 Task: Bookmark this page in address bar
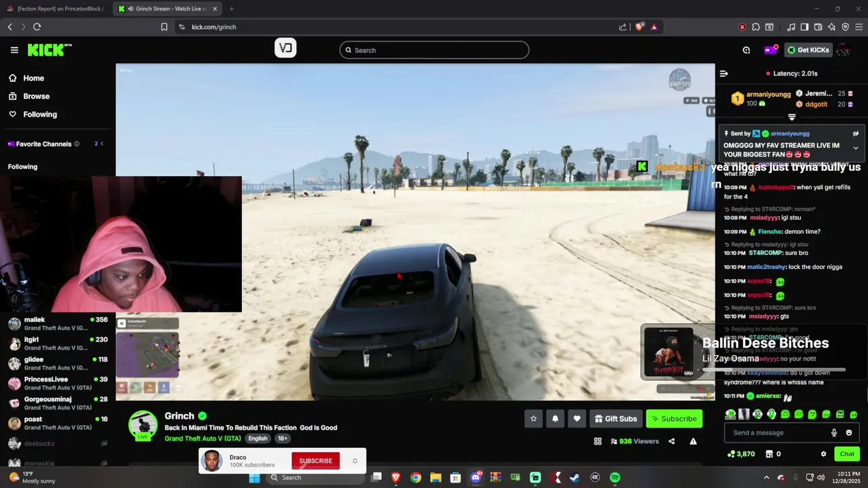pyautogui.click(x=164, y=27)
